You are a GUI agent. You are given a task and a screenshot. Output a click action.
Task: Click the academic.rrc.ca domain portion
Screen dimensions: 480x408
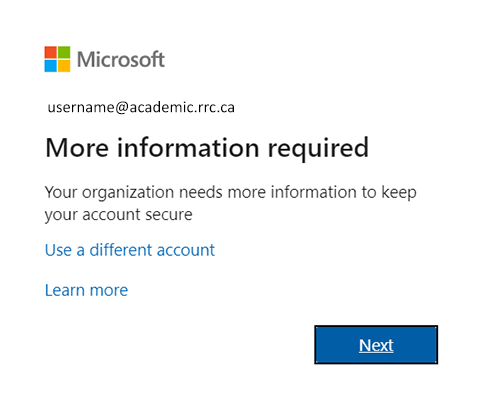pyautogui.click(x=182, y=107)
